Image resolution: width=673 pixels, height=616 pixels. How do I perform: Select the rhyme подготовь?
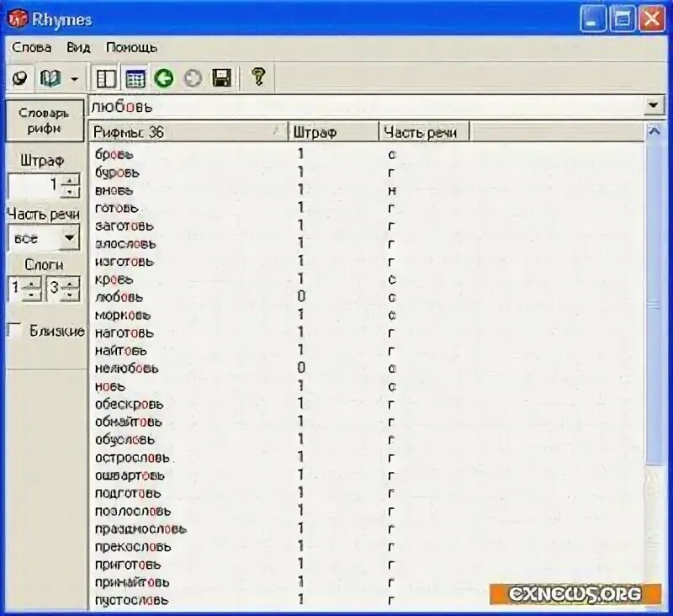tap(128, 494)
